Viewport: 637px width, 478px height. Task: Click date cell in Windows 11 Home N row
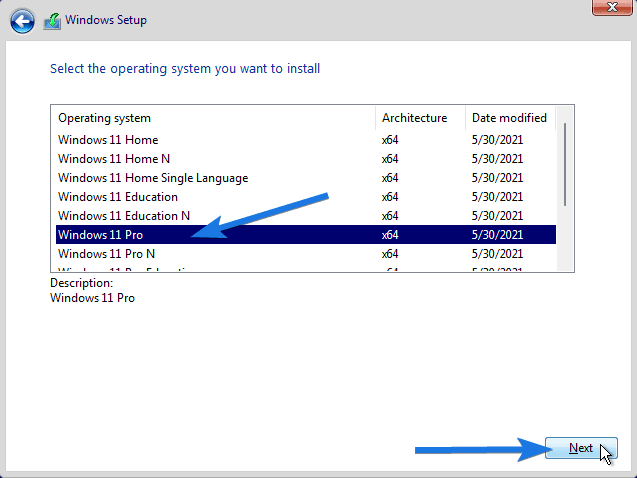(497, 159)
